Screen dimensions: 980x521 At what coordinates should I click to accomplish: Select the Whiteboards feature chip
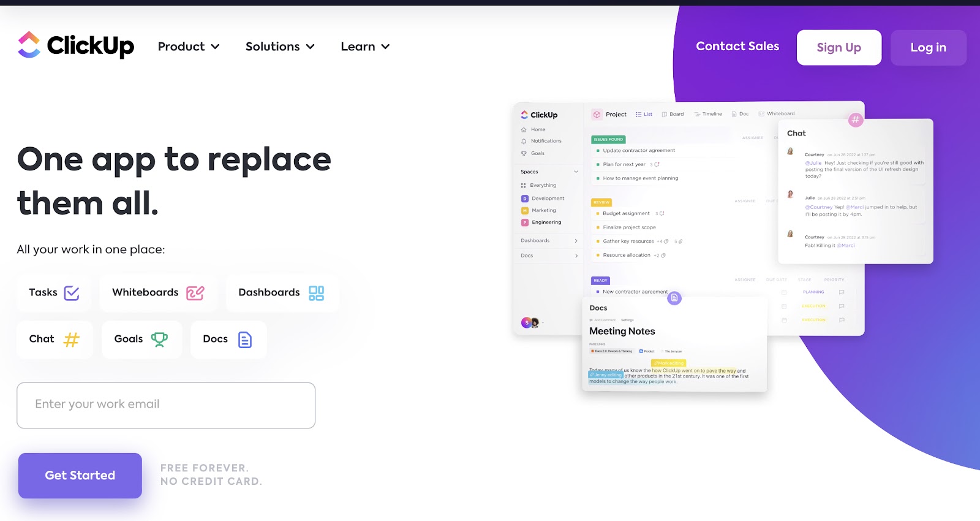[158, 293]
